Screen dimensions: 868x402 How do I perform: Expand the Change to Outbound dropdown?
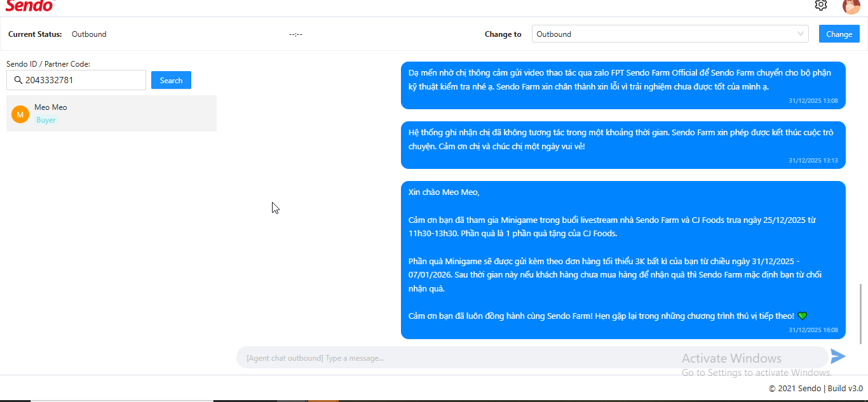pyautogui.click(x=670, y=34)
